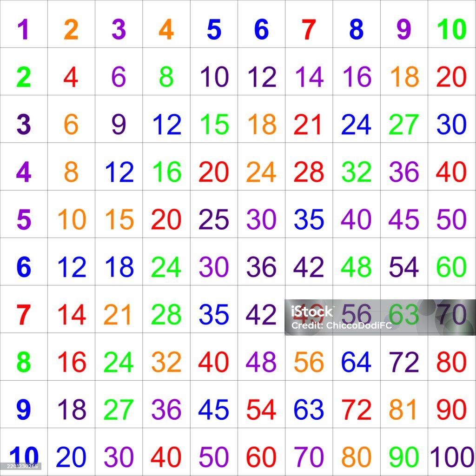476x476 pixels.
Task: Select the bold green 10 header
Action: point(452,29)
